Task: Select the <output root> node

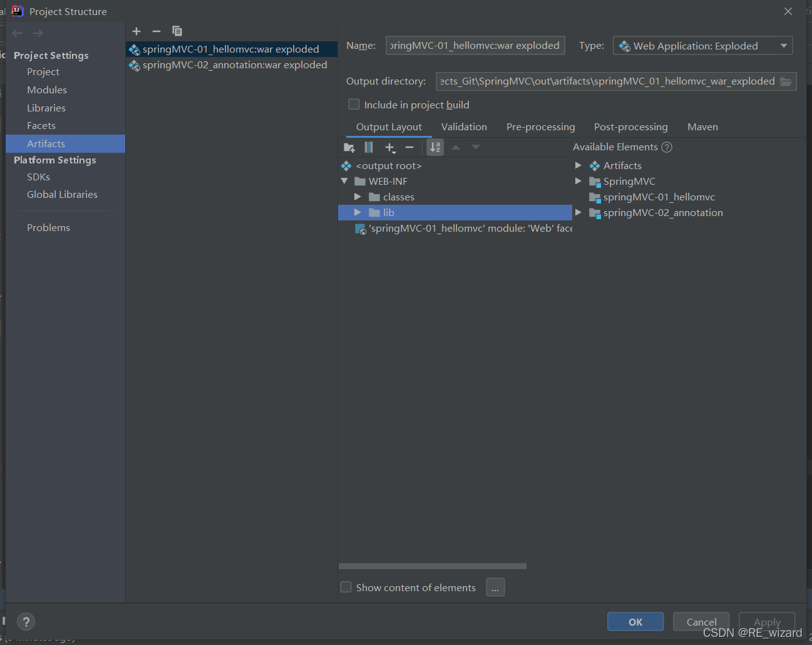Action: [389, 165]
